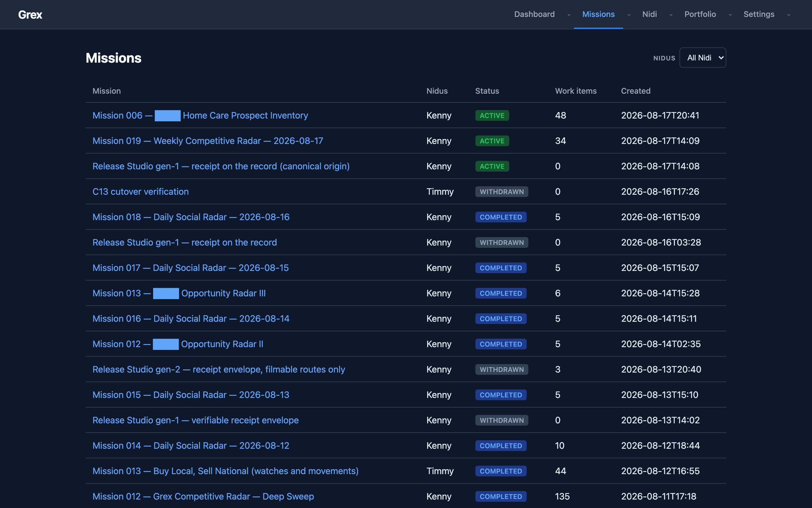This screenshot has height=508, width=812.
Task: Click work items count 44
Action: click(560, 471)
